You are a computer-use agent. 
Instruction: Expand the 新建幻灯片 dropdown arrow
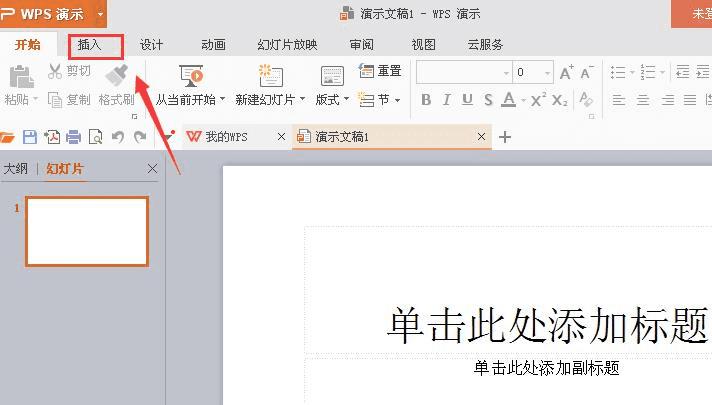[x=302, y=99]
